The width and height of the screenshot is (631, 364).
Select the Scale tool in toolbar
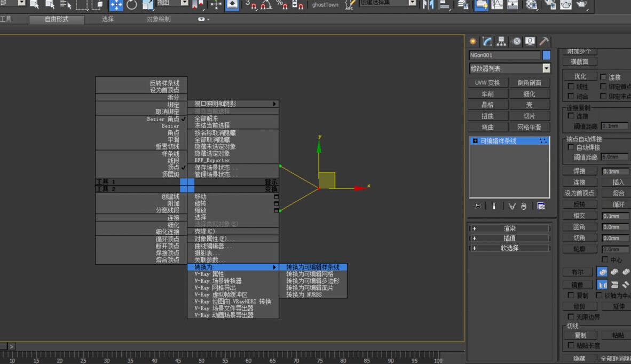pos(148,5)
